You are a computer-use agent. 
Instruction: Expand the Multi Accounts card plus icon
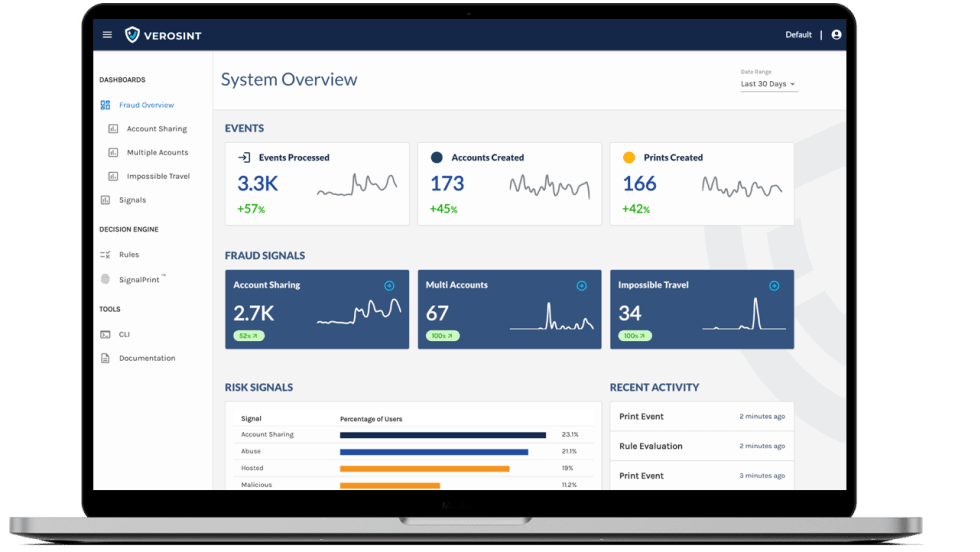tap(581, 286)
